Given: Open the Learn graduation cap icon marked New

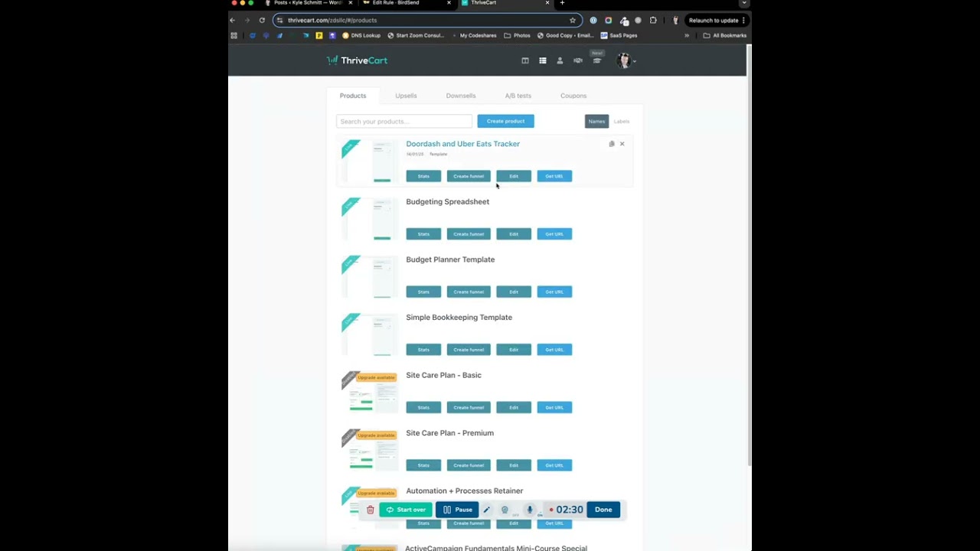Looking at the screenshot, I should pyautogui.click(x=597, y=60).
